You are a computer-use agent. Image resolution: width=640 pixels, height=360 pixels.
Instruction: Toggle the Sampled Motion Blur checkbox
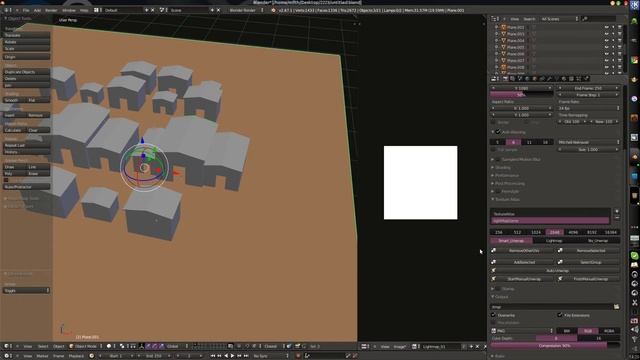pos(498,159)
